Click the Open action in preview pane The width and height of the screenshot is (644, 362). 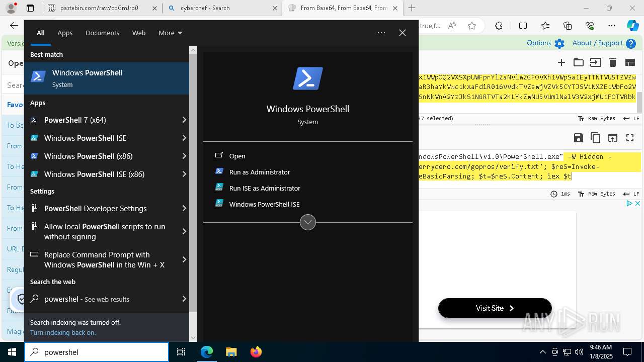tap(237, 156)
